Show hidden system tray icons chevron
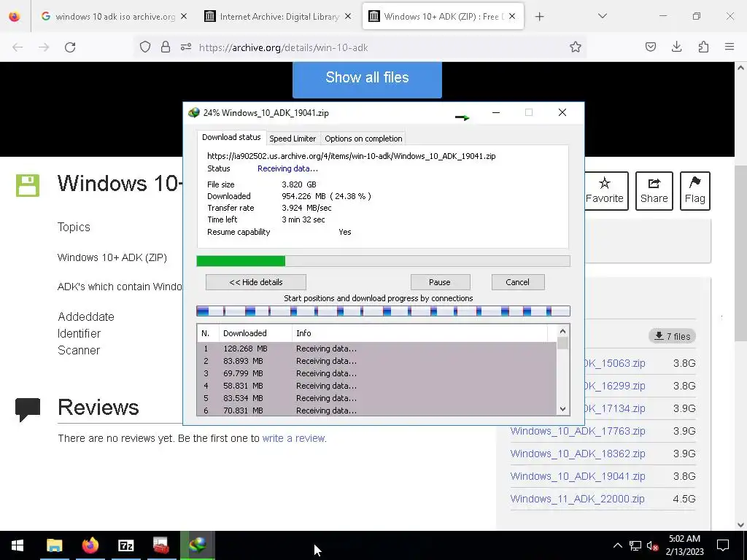 point(617,545)
